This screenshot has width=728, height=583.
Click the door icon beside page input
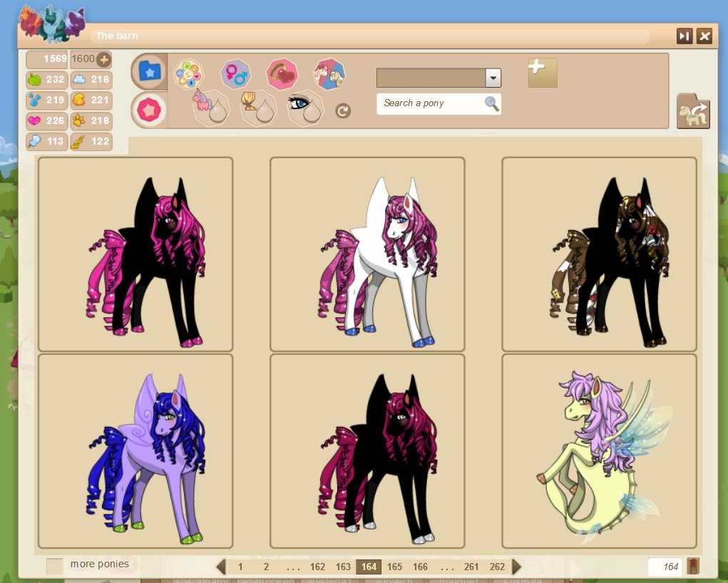tap(693, 567)
